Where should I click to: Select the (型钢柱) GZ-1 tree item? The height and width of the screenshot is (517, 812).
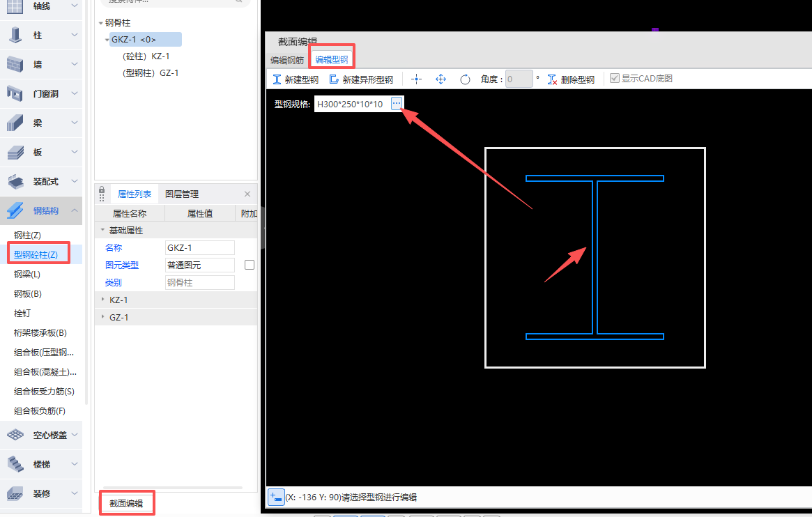pos(150,73)
